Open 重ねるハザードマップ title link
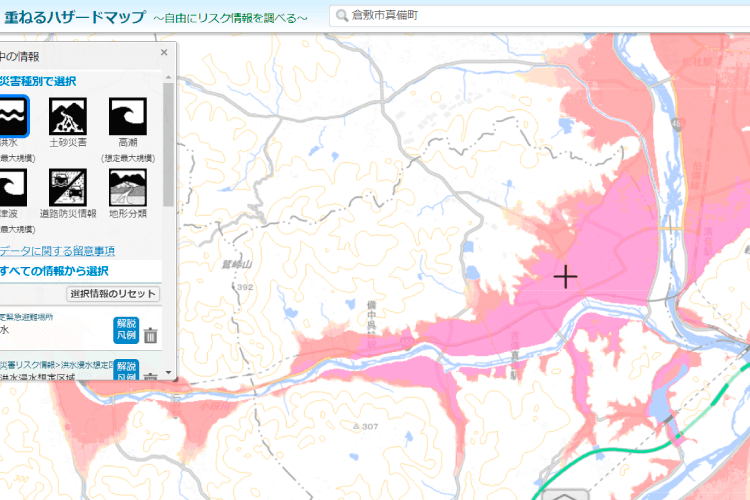750x500 pixels. [x=75, y=17]
